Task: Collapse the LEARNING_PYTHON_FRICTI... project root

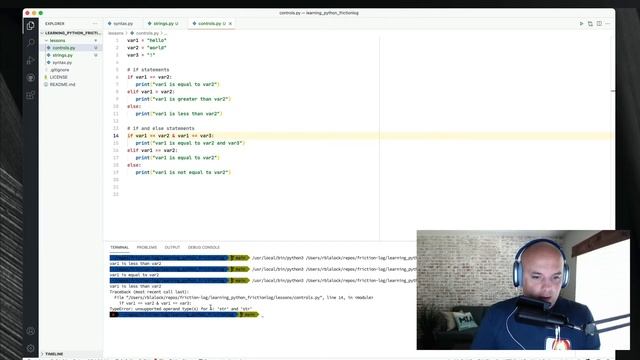Action: pyautogui.click(x=71, y=33)
